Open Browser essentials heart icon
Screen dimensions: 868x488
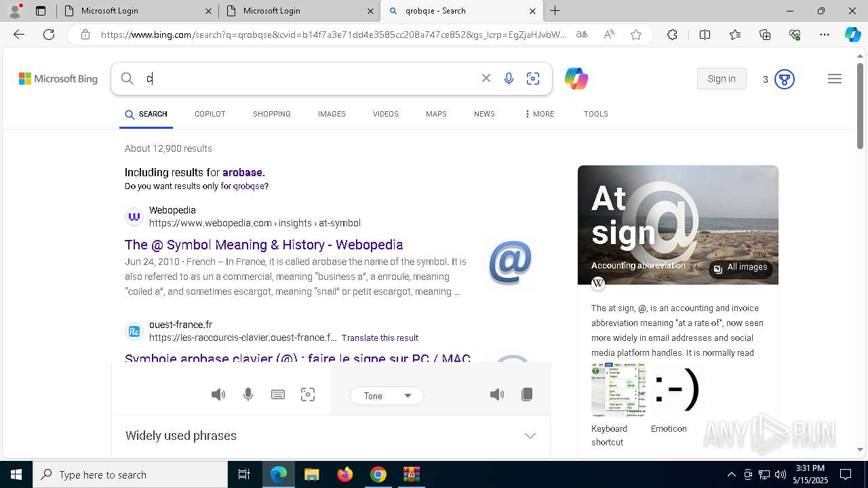[x=795, y=35]
